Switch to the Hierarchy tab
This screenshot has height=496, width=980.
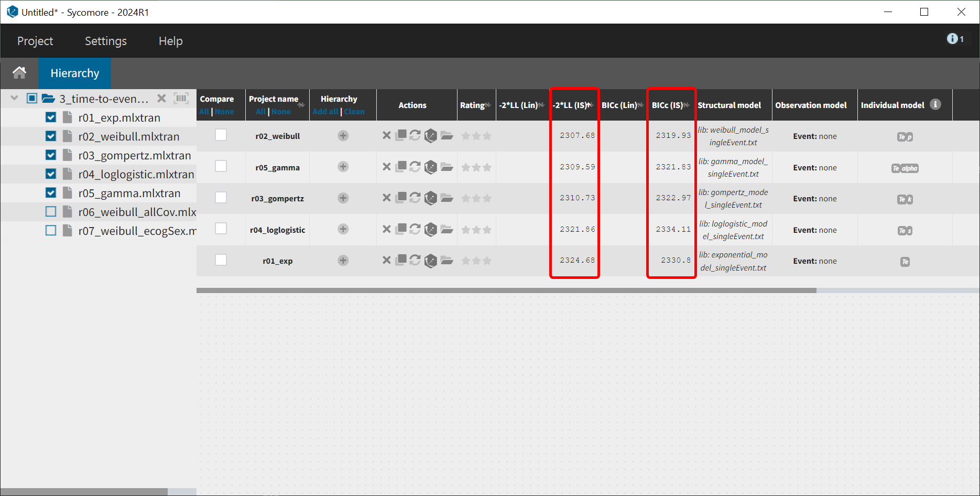pyautogui.click(x=74, y=73)
